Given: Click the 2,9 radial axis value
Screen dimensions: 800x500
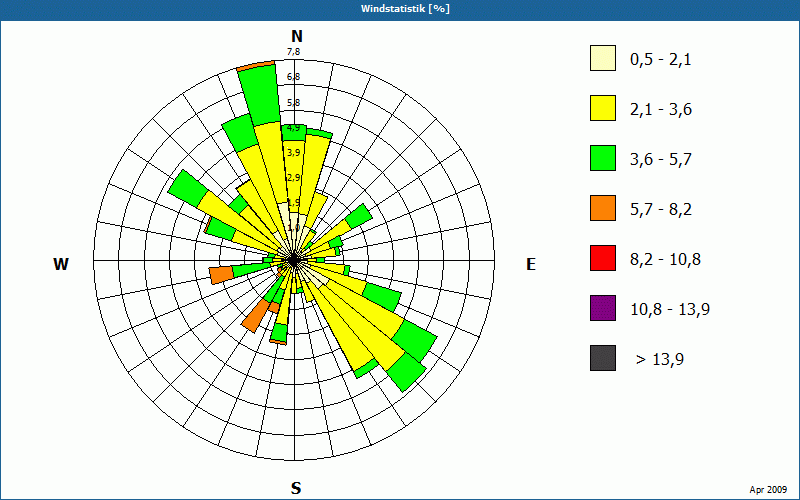Looking at the screenshot, I should [293, 178].
